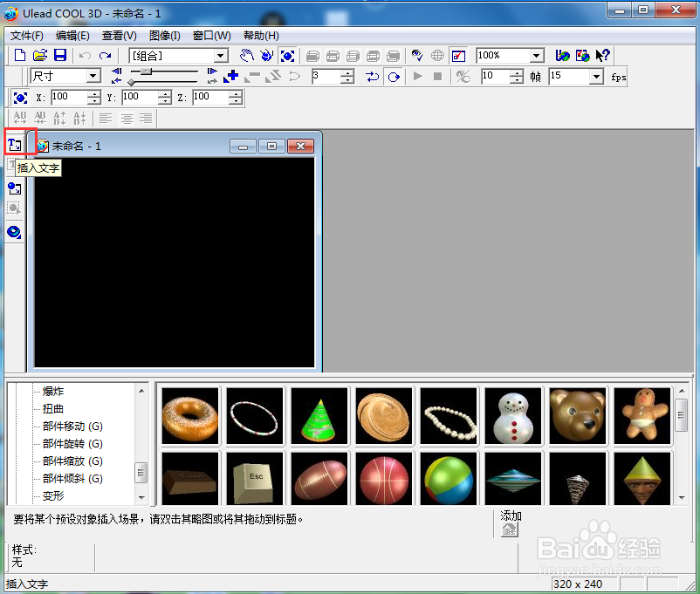Open the 帮助(H) menu

coord(261,36)
